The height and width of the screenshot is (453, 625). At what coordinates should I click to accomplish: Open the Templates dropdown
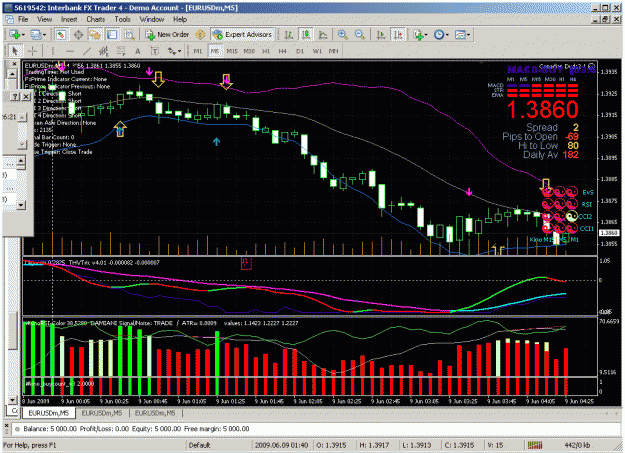462,35
